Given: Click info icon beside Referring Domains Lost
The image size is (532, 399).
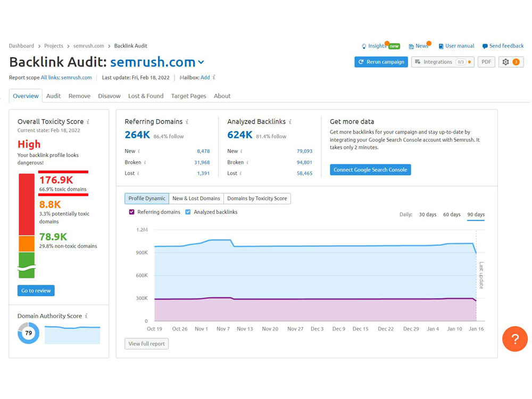Looking at the screenshot, I should point(138,173).
